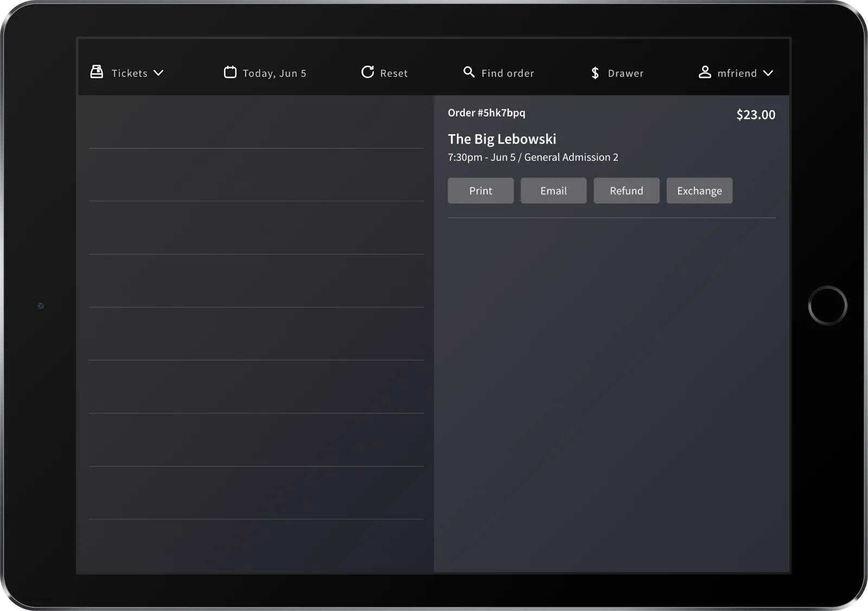Click the magnifying glass search icon
The width and height of the screenshot is (868, 611).
click(x=469, y=72)
